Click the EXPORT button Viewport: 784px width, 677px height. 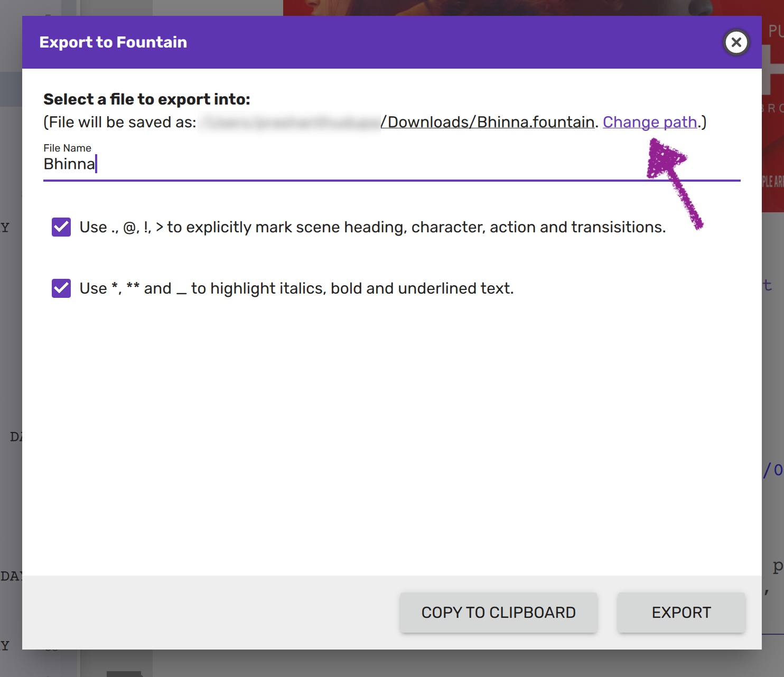(681, 613)
